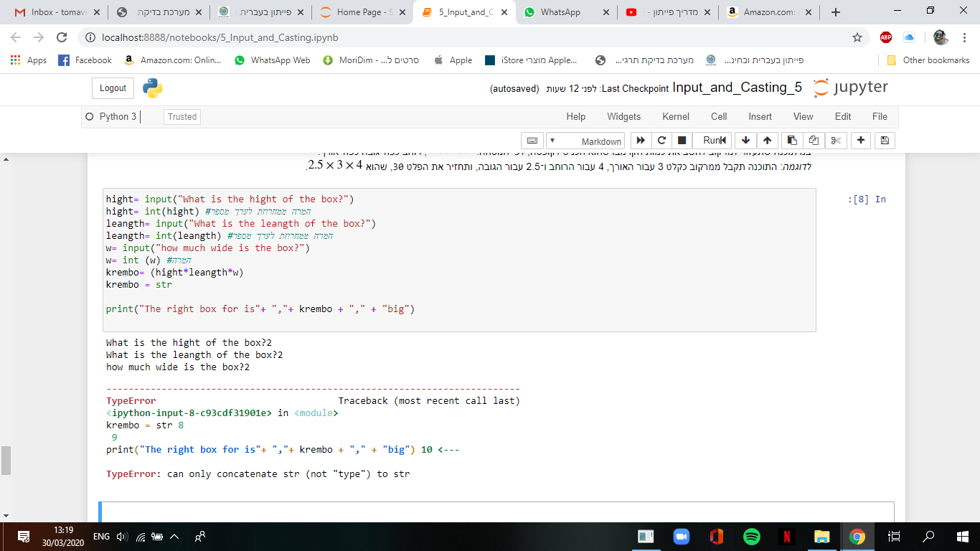Insert a new cell with the plus icon

tap(860, 141)
